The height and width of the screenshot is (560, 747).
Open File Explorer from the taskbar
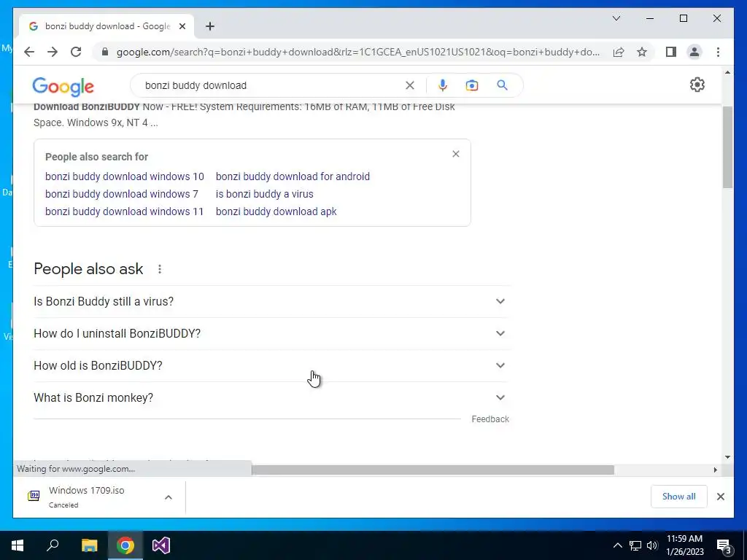[89, 545]
